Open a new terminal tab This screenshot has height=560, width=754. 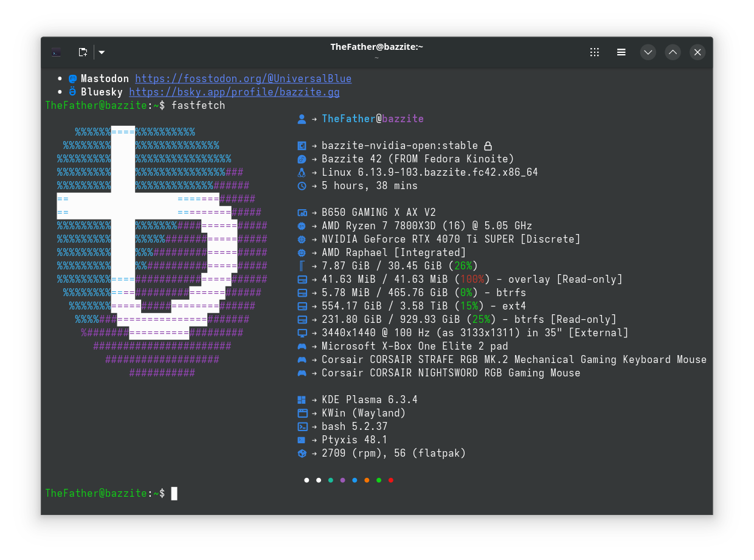(x=83, y=52)
